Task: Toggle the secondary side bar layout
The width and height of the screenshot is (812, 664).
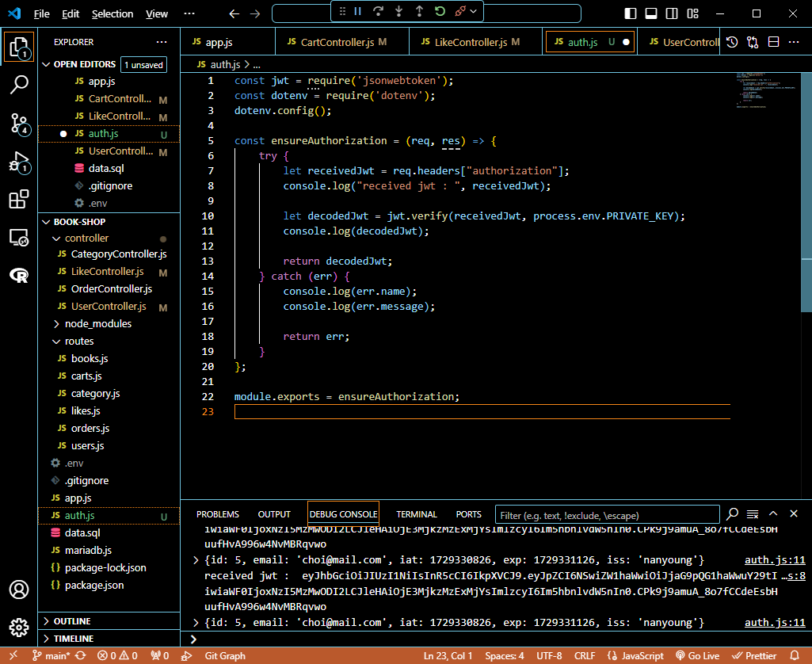Action: (x=672, y=13)
